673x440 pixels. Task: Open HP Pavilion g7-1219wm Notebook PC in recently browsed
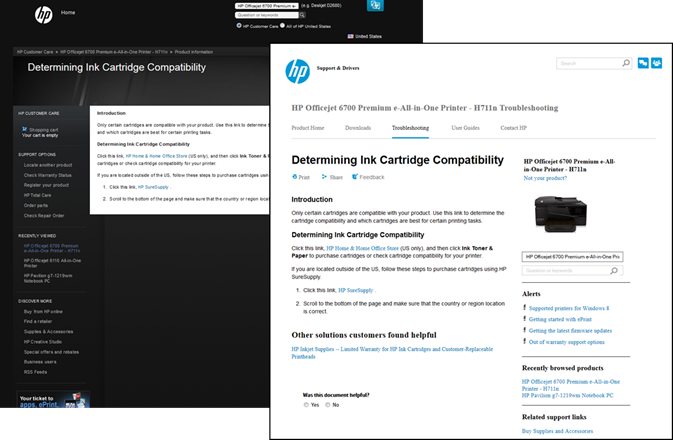pyautogui.click(x=567, y=395)
